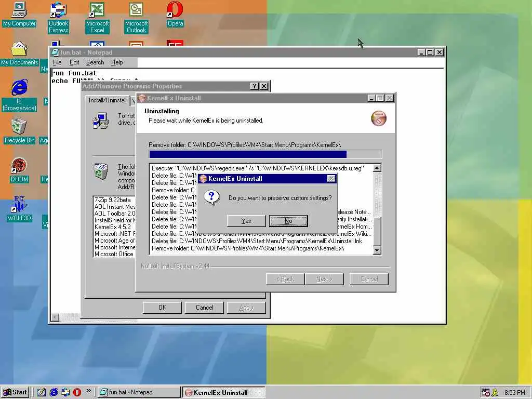Screen dimensions: 532x399
Task: Click Internet Explorer quick launch icon
Action: [54, 392]
